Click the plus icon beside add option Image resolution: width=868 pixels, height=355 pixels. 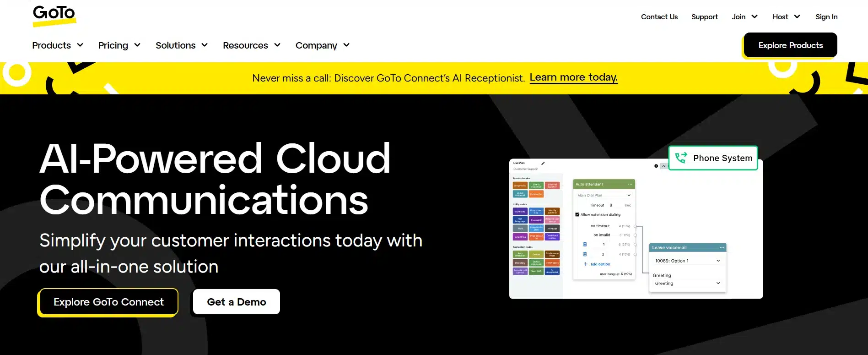pyautogui.click(x=585, y=264)
